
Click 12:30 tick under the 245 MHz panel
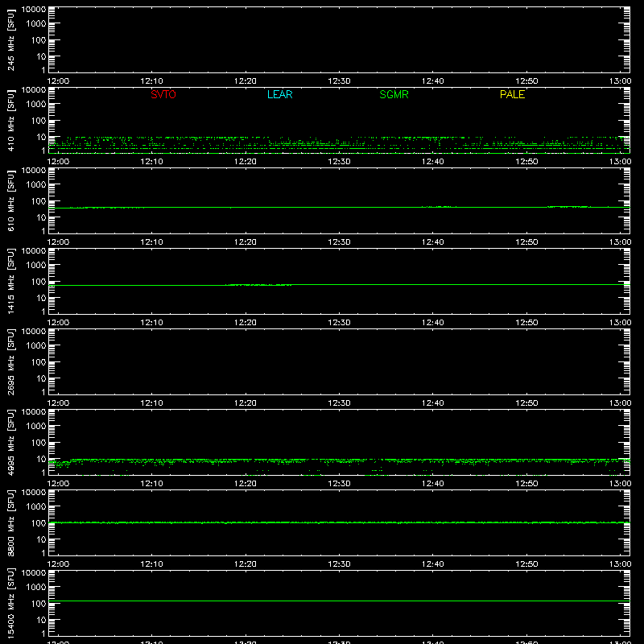[x=339, y=81]
